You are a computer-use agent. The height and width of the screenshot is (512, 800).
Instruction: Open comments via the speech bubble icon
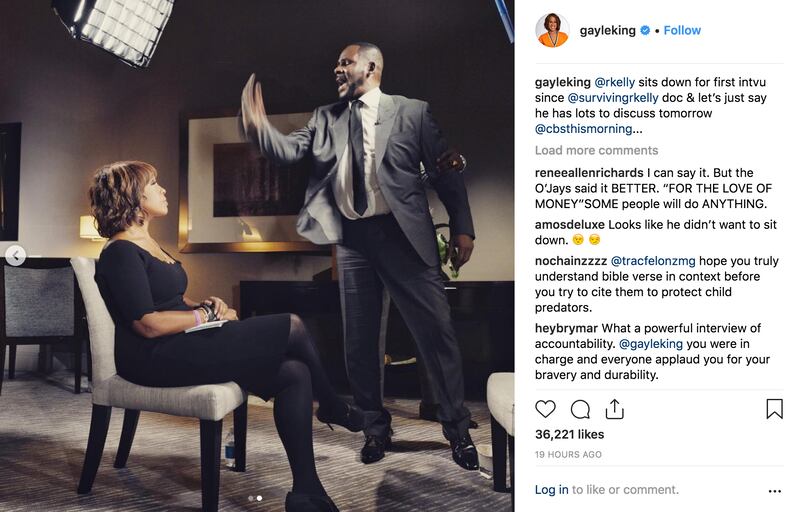tap(580, 409)
